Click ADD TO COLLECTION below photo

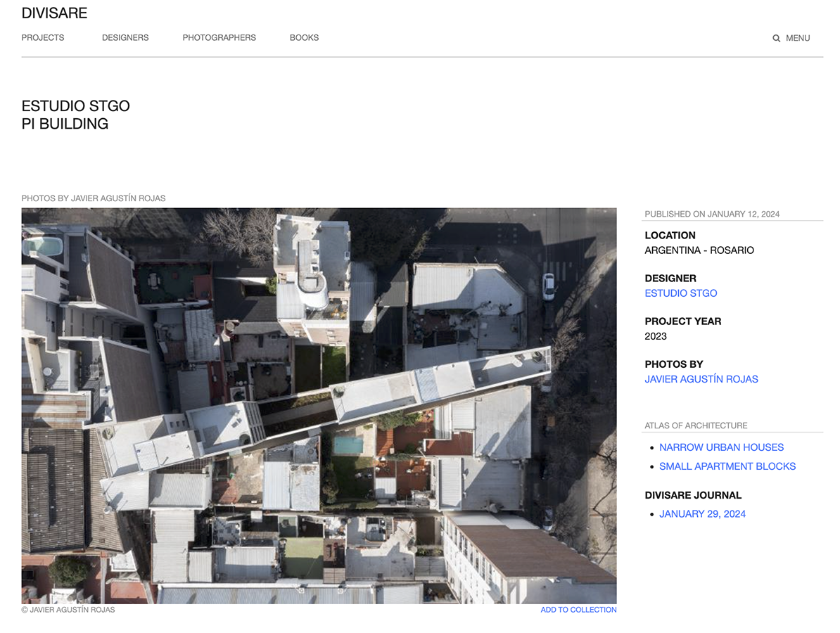point(578,609)
